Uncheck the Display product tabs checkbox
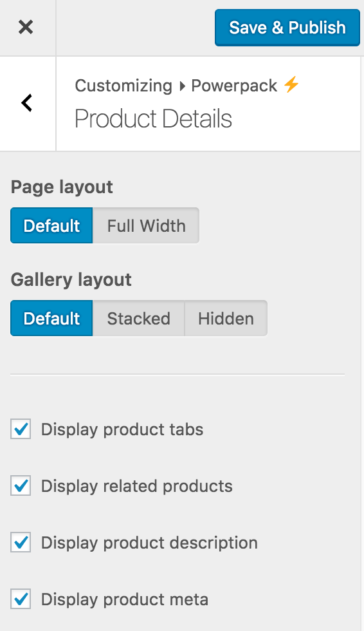 coord(21,429)
